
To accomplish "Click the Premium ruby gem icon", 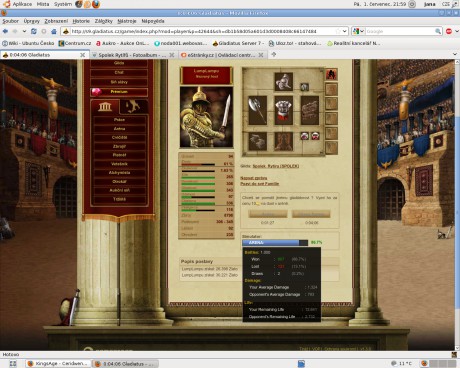I will pos(96,92).
